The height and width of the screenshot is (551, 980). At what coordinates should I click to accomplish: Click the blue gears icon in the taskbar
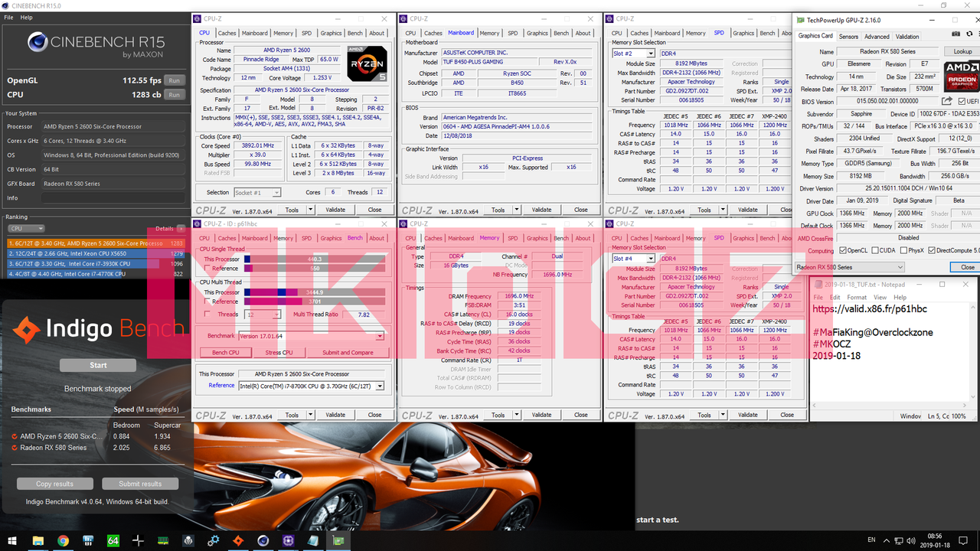pos(214,540)
